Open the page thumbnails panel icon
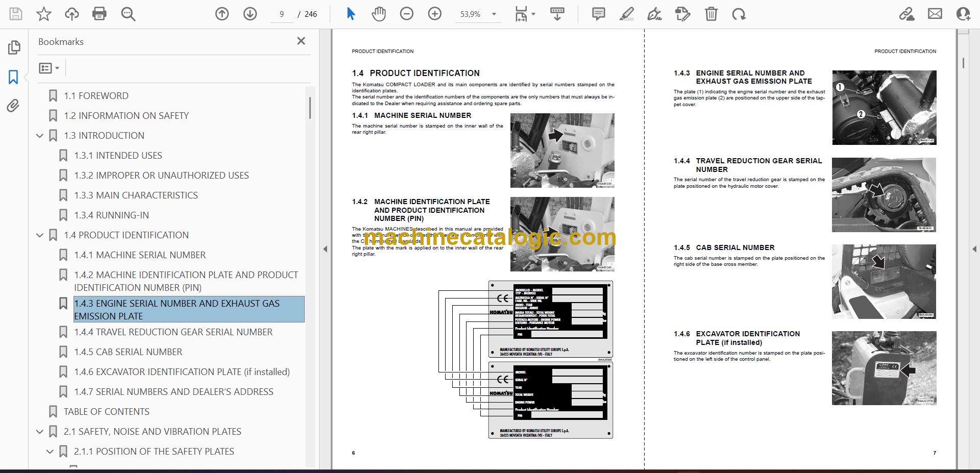 14,47
